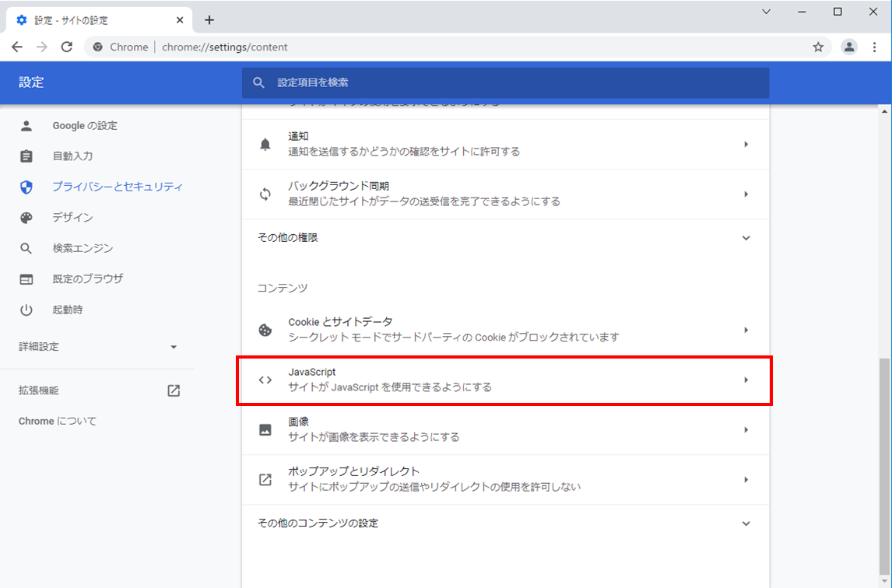Click the scrollbar up arrow
This screenshot has height=588, width=892.
click(x=884, y=112)
